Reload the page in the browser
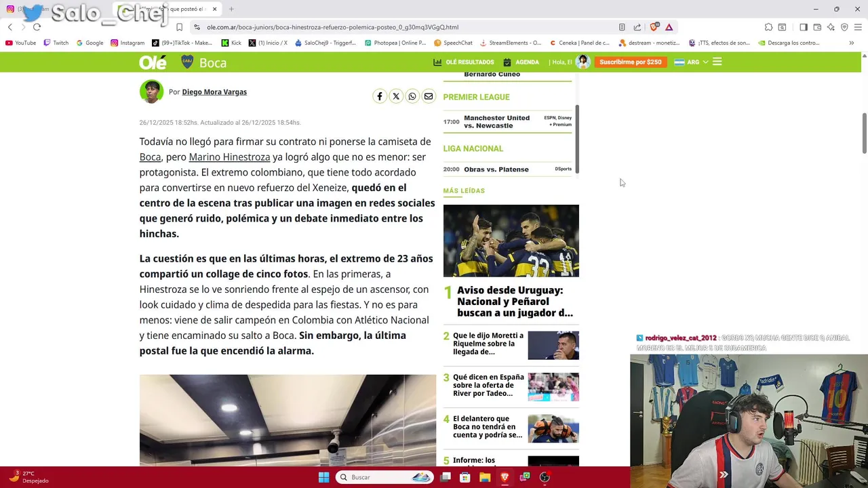Image resolution: width=868 pixels, height=488 pixels. click(37, 27)
